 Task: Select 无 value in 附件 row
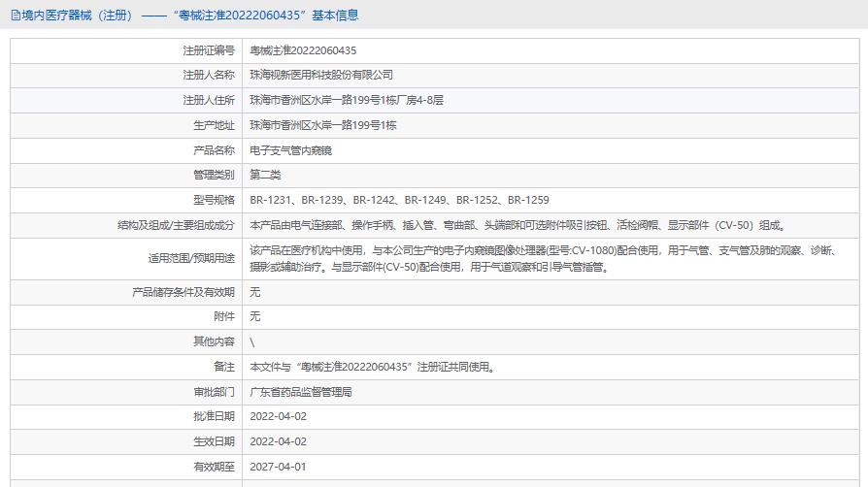(254, 316)
